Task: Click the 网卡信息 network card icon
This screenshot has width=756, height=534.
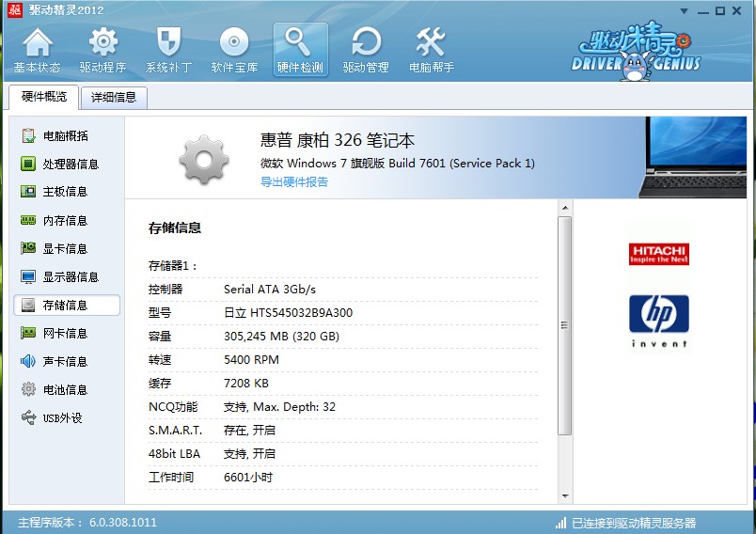Action: click(x=28, y=333)
